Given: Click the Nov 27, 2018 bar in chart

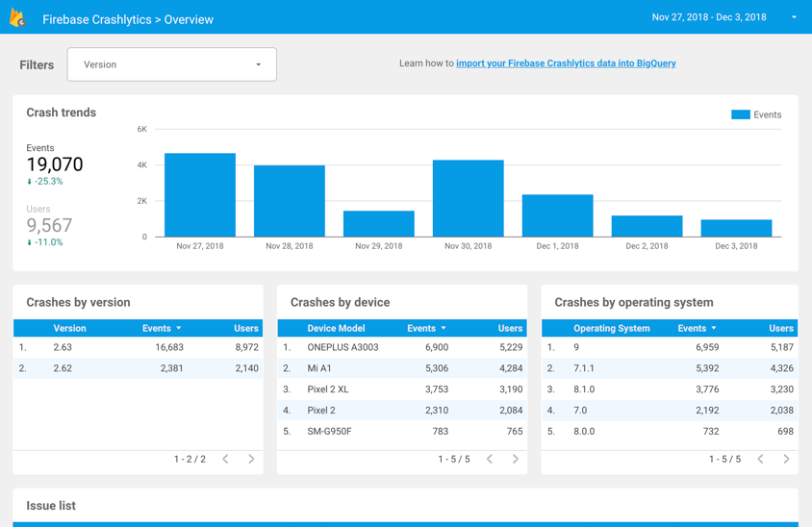Looking at the screenshot, I should [x=200, y=195].
